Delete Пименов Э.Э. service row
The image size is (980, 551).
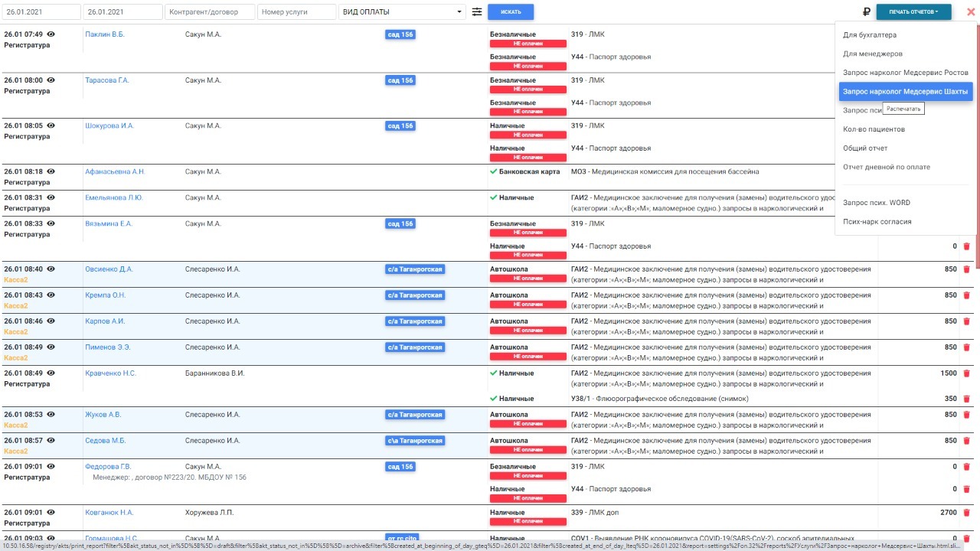[x=966, y=347]
